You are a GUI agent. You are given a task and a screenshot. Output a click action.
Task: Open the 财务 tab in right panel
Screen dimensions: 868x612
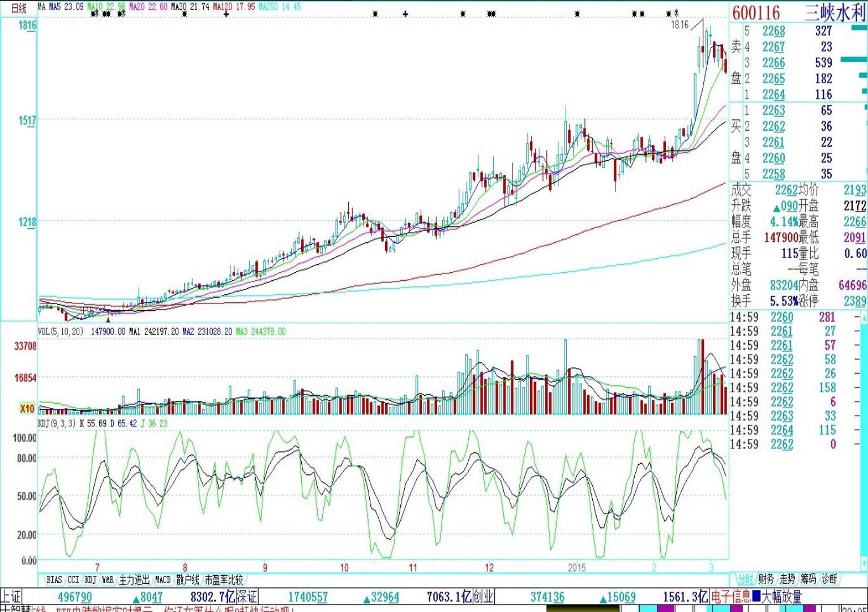pos(766,579)
